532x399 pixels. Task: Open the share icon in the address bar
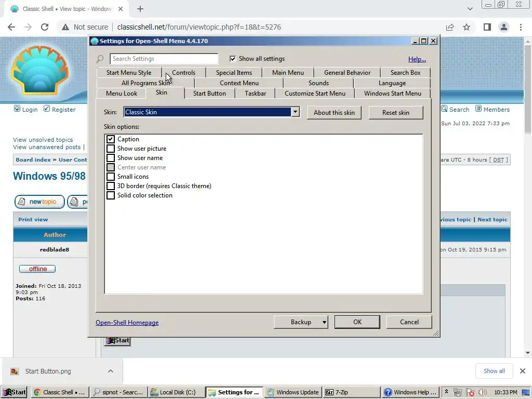click(450, 27)
